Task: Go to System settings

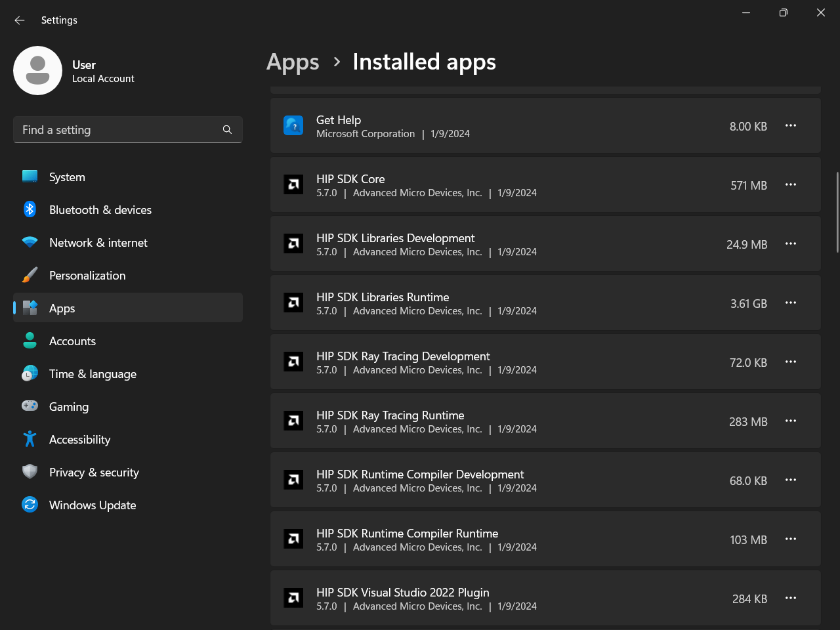Action: click(x=67, y=177)
